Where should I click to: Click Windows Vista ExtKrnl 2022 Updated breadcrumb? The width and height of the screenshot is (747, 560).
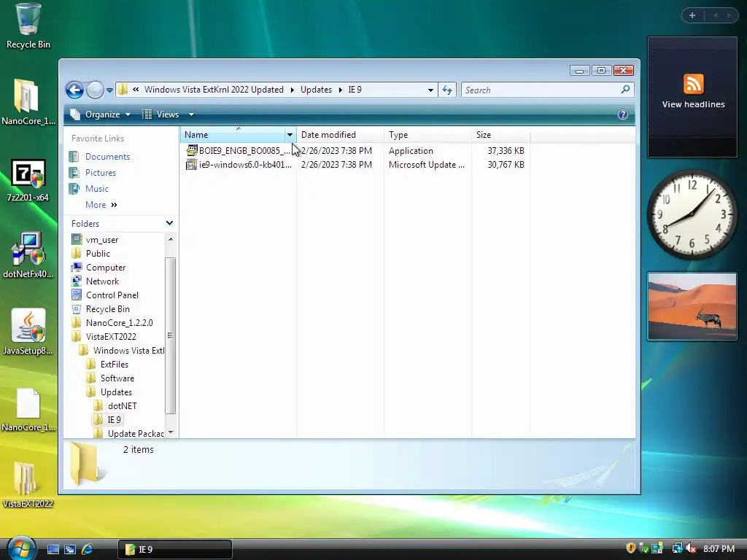(214, 90)
